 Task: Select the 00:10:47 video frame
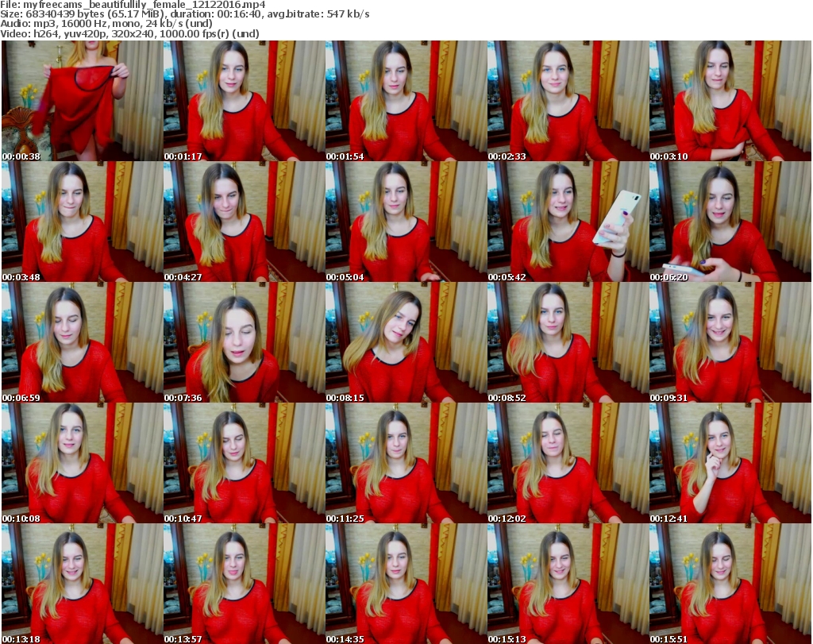(245, 463)
